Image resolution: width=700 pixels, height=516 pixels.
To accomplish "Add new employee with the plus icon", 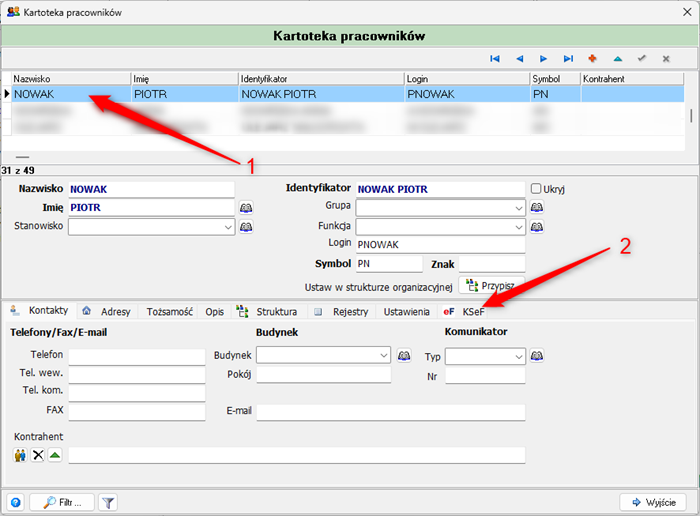I will click(x=593, y=59).
